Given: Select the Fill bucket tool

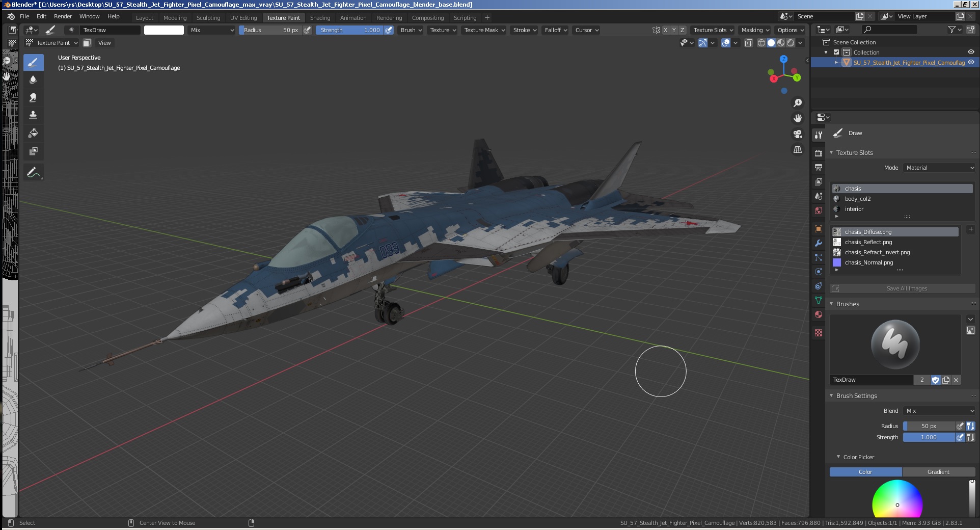Looking at the screenshot, I should pos(33,133).
